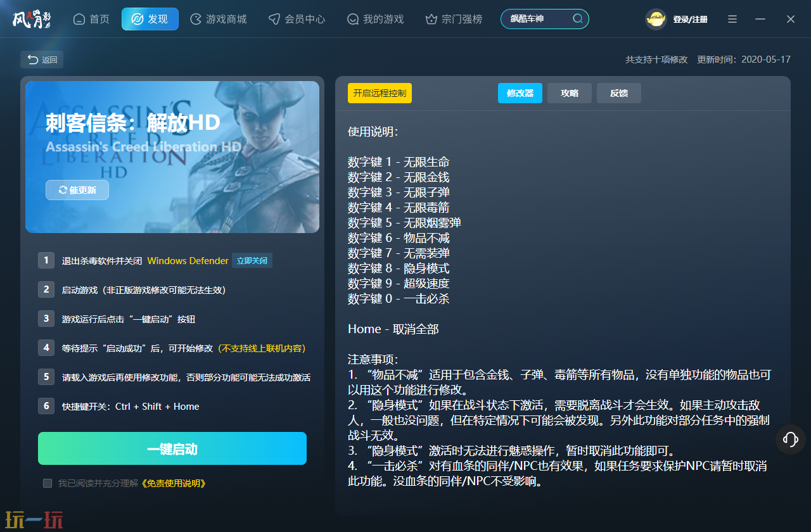Open the 会员中心 member center tab
Screen dimensions: 811x532
coord(297,19)
